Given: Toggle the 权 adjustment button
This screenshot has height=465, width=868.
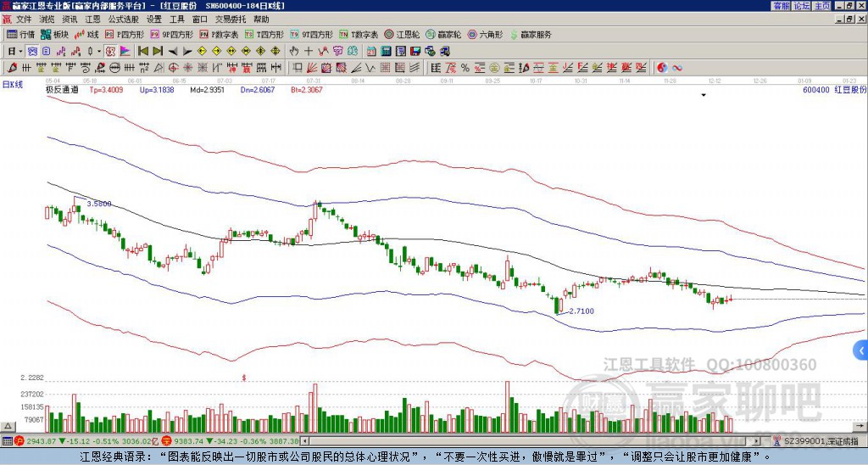Looking at the screenshot, I should pos(110,52).
